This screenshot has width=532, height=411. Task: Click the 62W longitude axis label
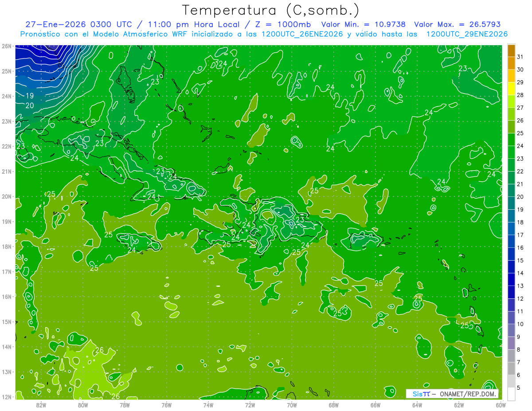(x=459, y=404)
